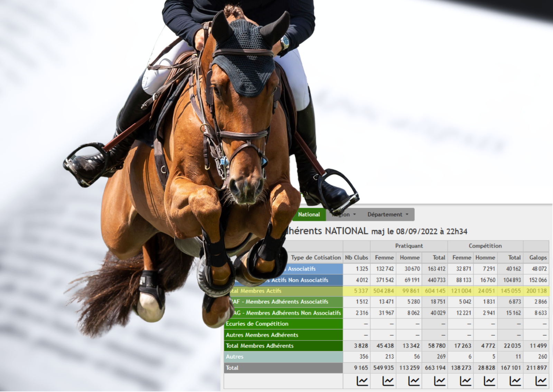Screen dimensions: 553x392
Task: Open the chart icon under Pratiquant Femme column
Action: coord(388,381)
